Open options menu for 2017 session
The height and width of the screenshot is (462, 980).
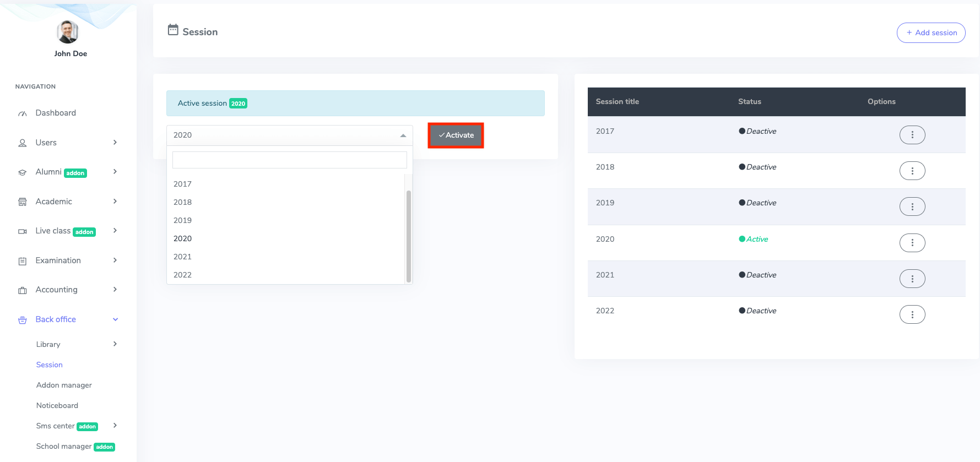912,135
